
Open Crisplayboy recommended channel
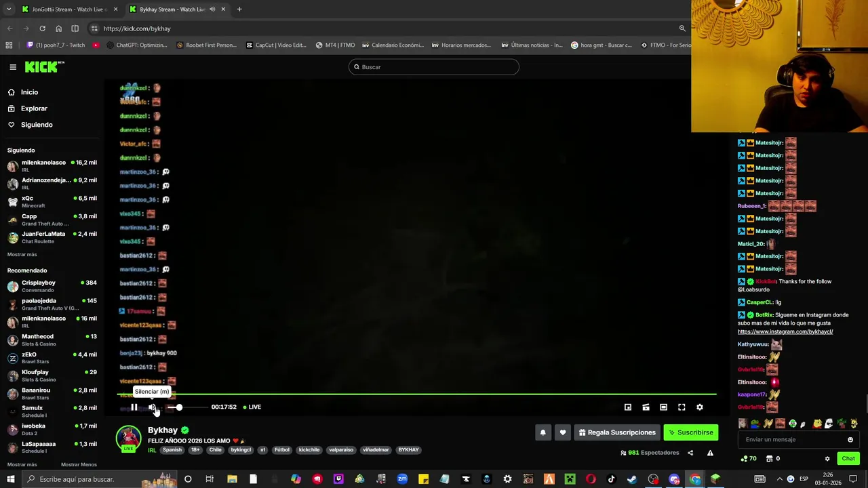pyautogui.click(x=52, y=286)
